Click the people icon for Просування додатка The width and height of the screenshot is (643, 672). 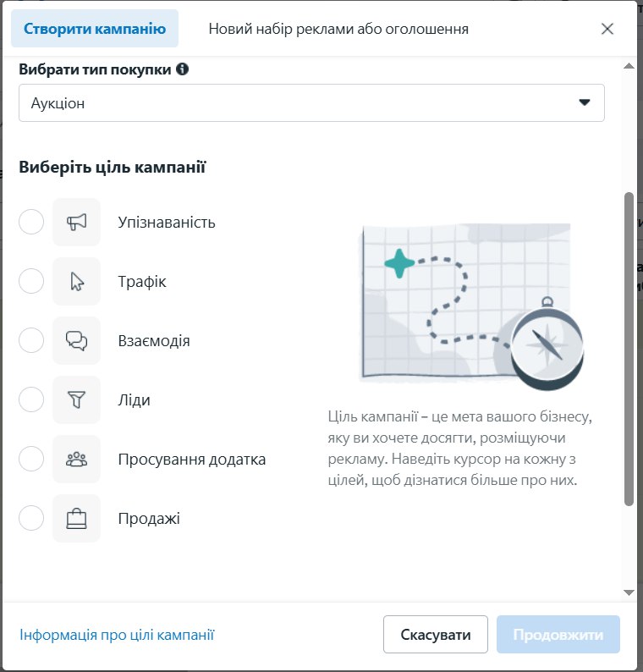click(76, 460)
